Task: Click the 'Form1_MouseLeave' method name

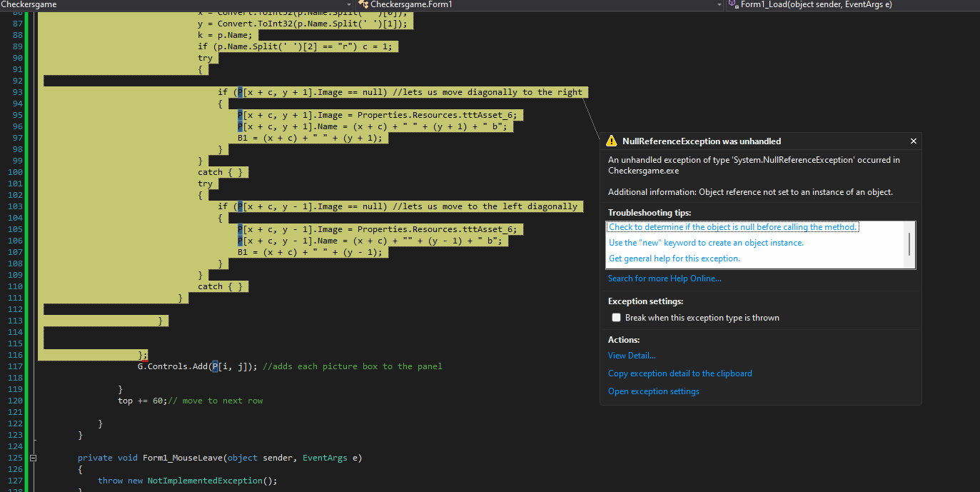Action: click(183, 458)
